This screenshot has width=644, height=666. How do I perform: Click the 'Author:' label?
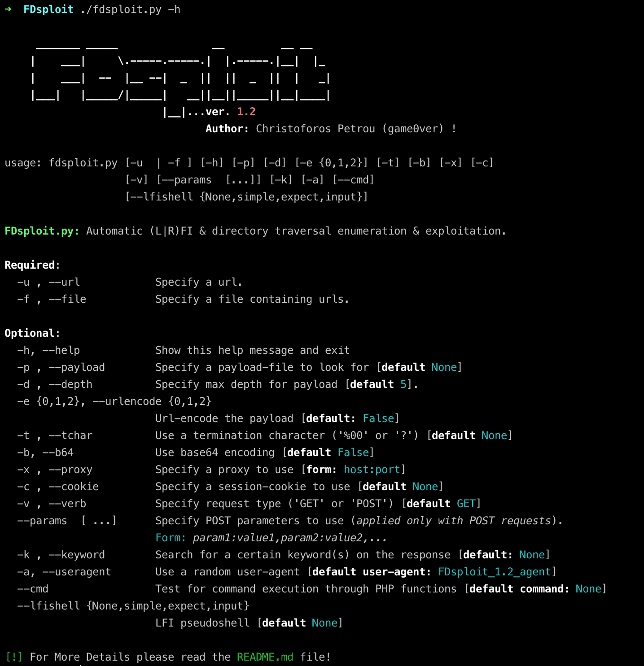(227, 129)
